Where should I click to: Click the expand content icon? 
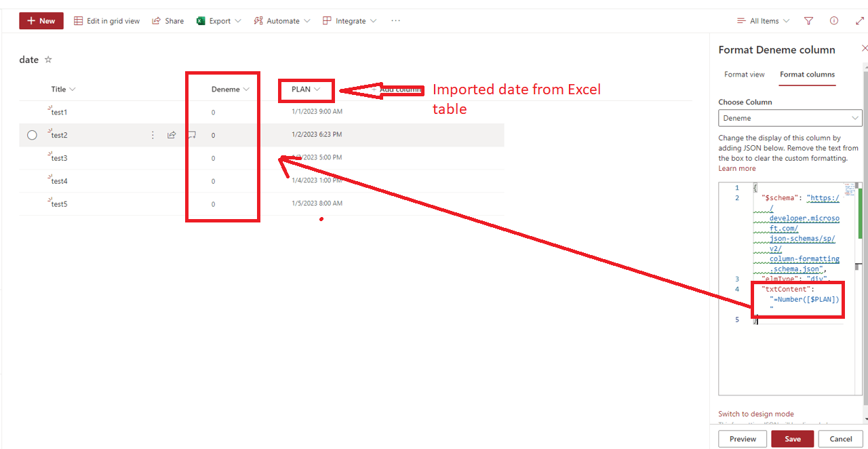coord(859,21)
